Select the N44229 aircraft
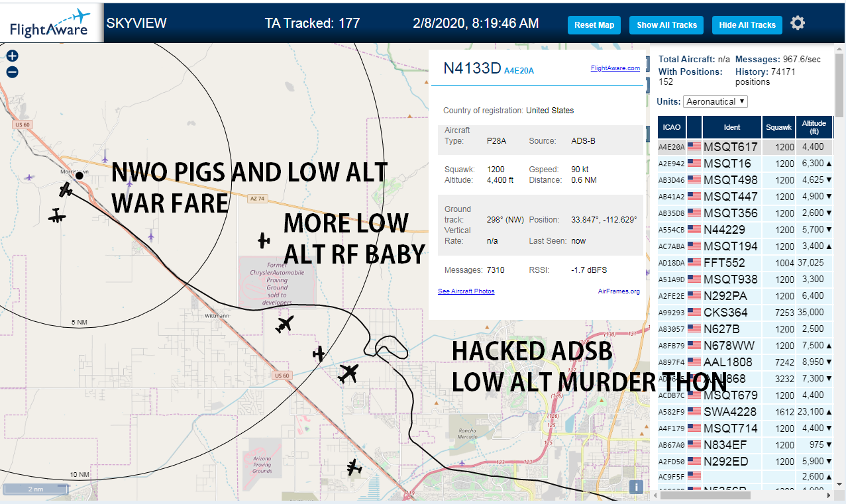 click(745, 230)
